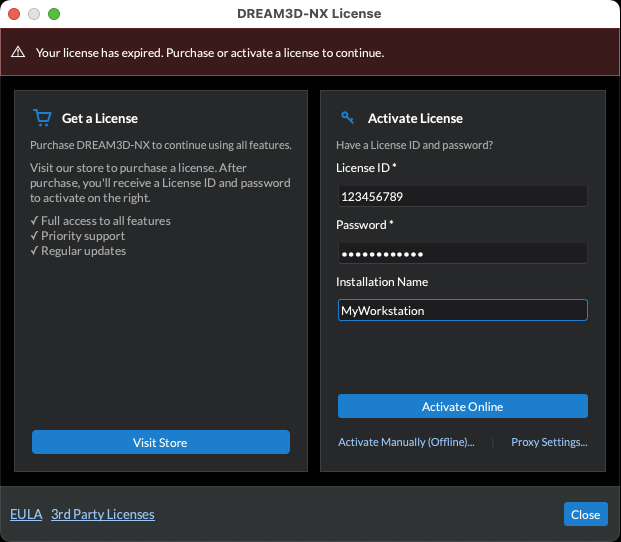The image size is (621, 542).
Task: Click the Installation Name field
Action: pyautogui.click(x=463, y=310)
